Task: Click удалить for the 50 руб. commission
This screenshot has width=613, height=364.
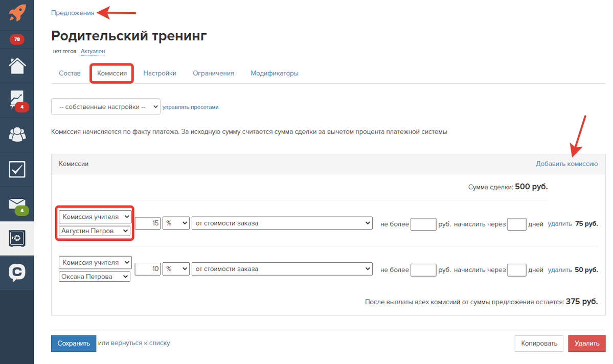Action: (x=559, y=269)
